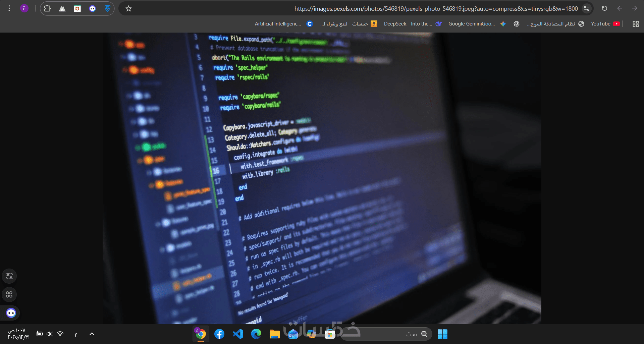Open Facebook from the taskbar

tap(219, 334)
